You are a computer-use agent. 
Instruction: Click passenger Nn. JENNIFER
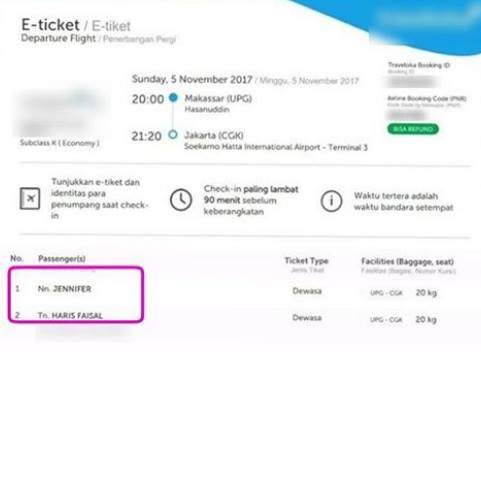click(64, 289)
